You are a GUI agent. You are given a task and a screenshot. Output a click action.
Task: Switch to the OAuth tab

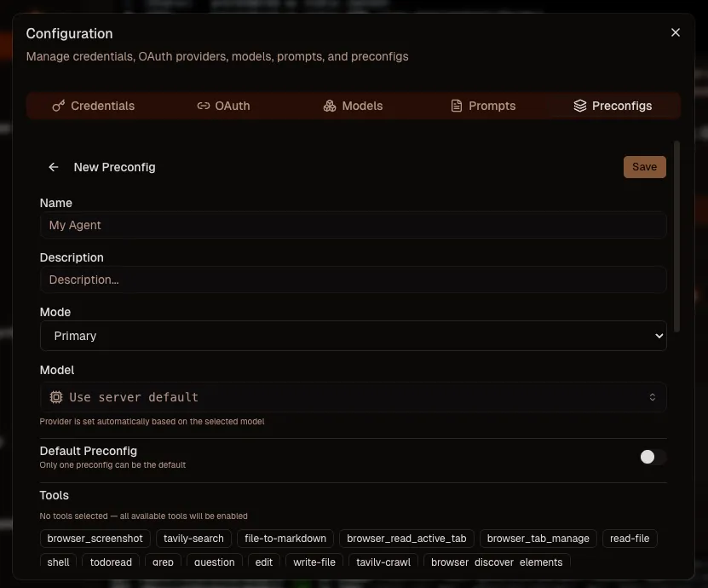[x=223, y=106]
